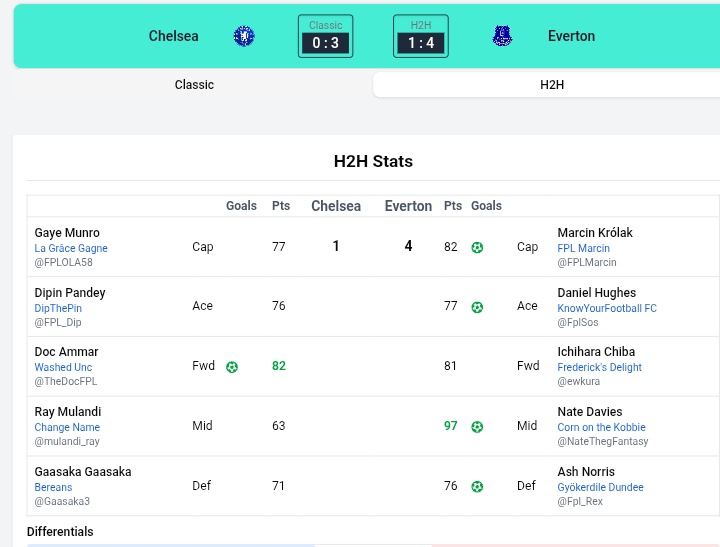Click Gaasaka Gaasaka's 71 points value
The height and width of the screenshot is (547, 720).
[278, 485]
